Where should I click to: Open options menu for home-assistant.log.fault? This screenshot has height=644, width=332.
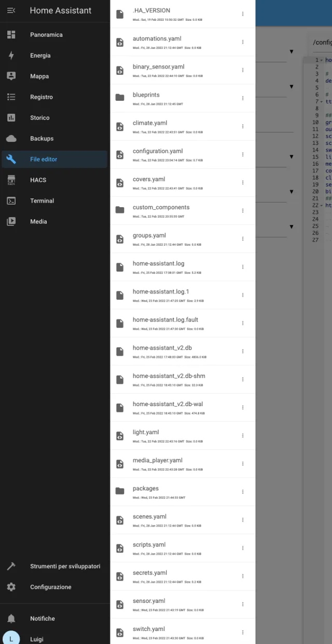point(243,323)
